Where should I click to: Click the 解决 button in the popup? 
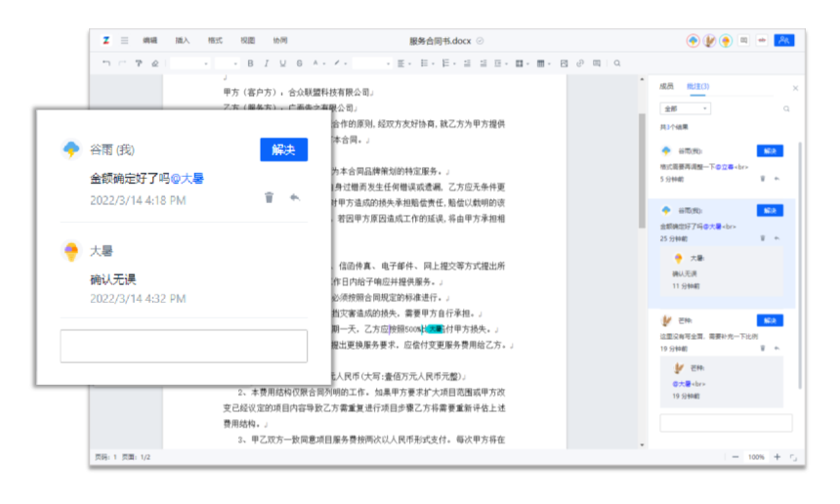click(284, 149)
